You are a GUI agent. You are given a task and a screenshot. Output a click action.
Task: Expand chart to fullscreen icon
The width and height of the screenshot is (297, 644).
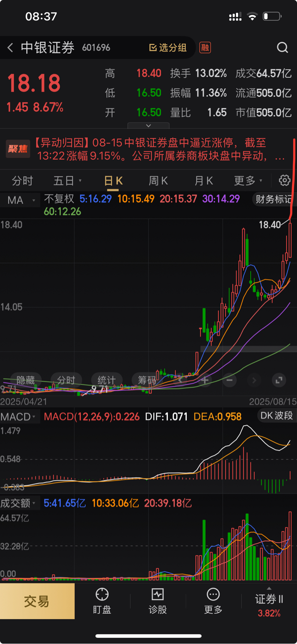(x=279, y=380)
